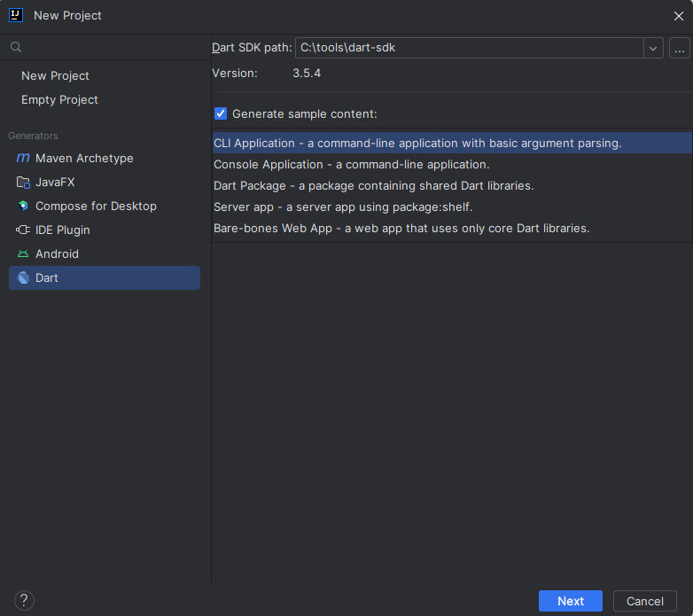Proceed with the Next button
Image resolution: width=693 pixels, height=616 pixels.
click(571, 601)
